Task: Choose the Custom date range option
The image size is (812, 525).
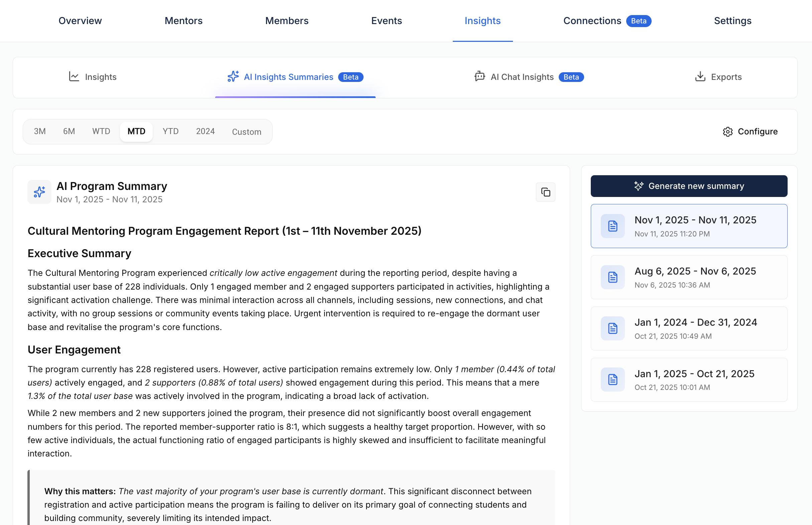Action: [247, 132]
